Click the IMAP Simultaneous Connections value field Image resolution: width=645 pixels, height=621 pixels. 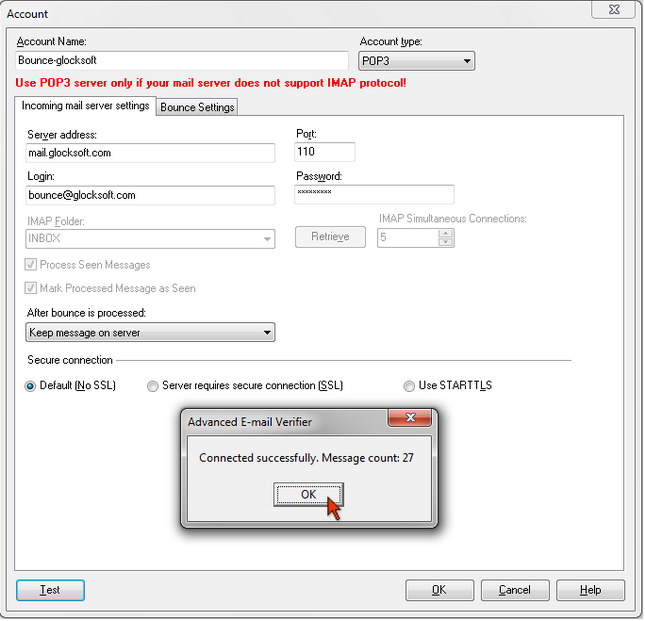tap(408, 239)
